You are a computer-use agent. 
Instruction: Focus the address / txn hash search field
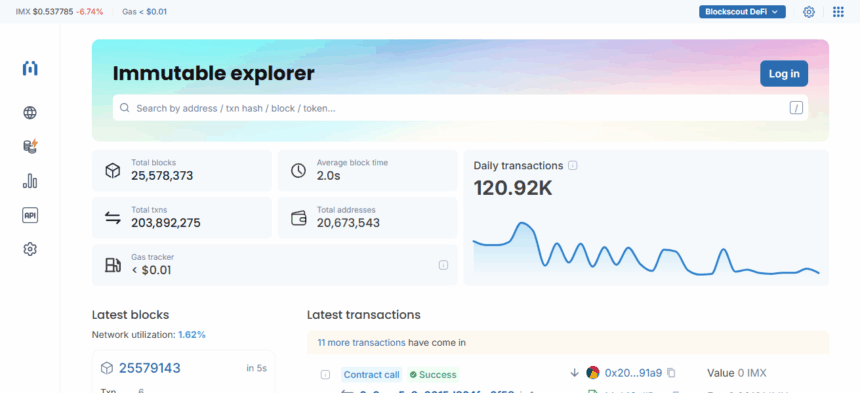[460, 108]
